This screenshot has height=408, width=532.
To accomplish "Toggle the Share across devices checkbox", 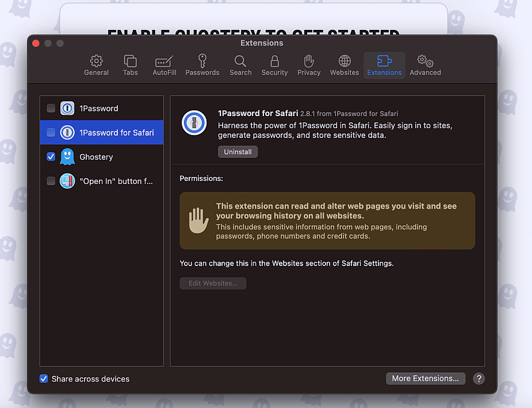I will pos(44,378).
